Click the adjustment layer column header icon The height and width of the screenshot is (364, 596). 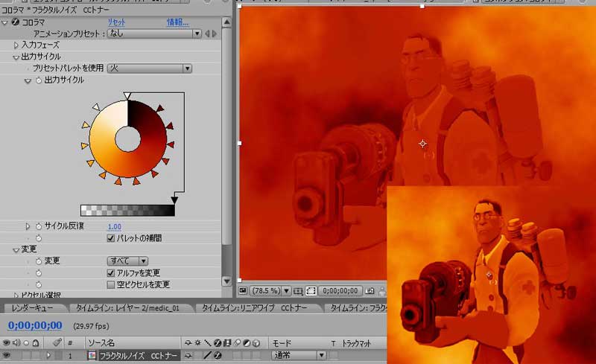(x=247, y=343)
